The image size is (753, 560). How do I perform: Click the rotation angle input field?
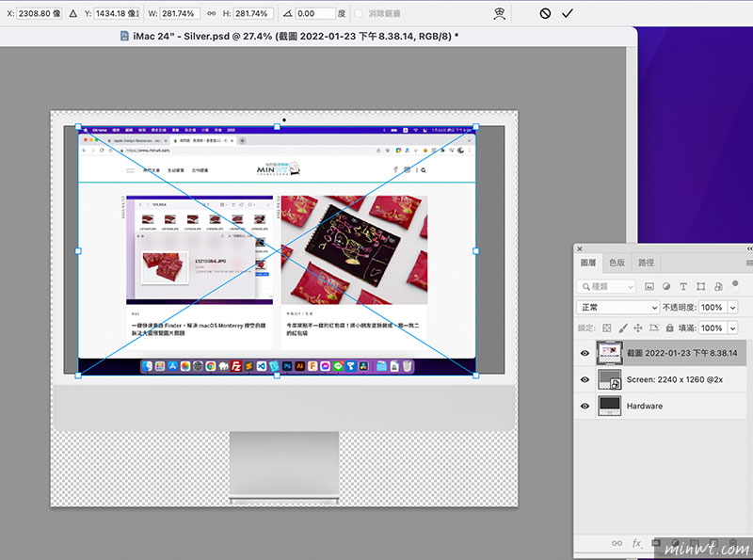313,14
